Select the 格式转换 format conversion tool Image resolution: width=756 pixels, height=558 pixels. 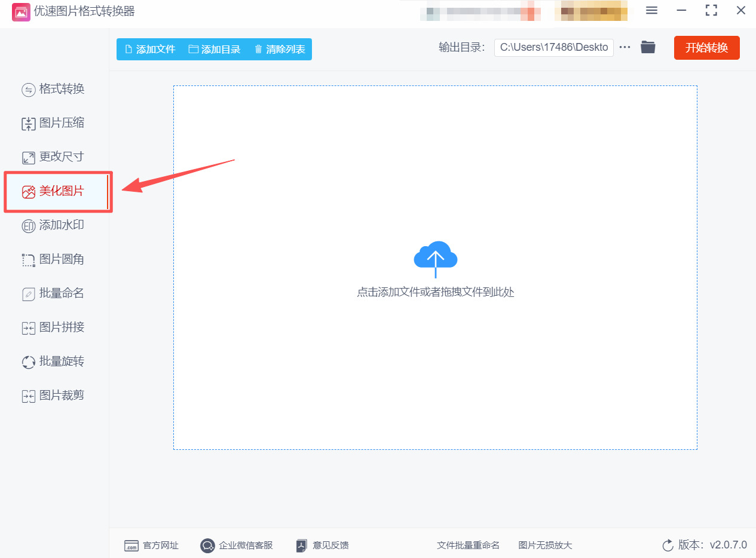[54, 88]
